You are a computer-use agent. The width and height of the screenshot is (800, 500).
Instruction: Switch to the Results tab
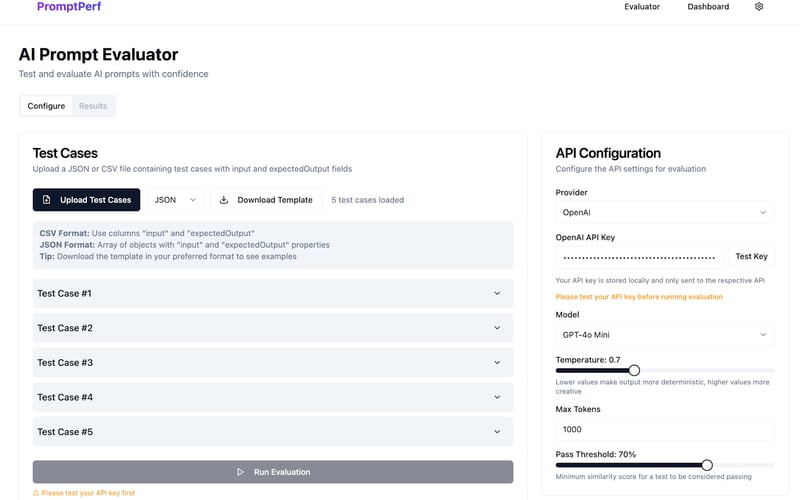click(x=93, y=106)
